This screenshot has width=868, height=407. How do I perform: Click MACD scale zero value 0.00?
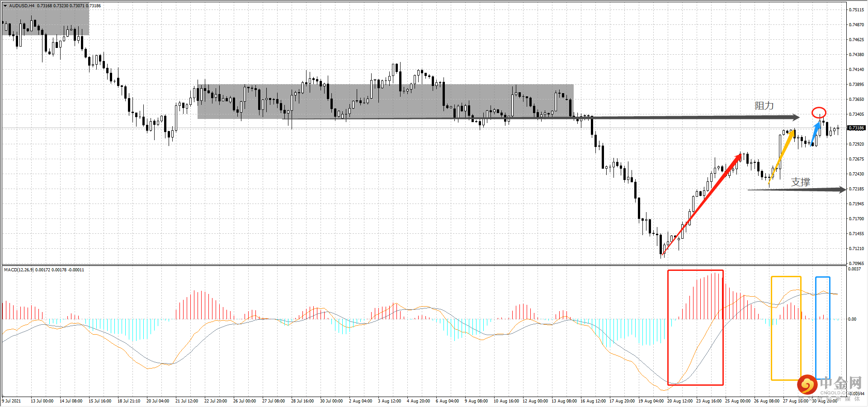(852, 319)
